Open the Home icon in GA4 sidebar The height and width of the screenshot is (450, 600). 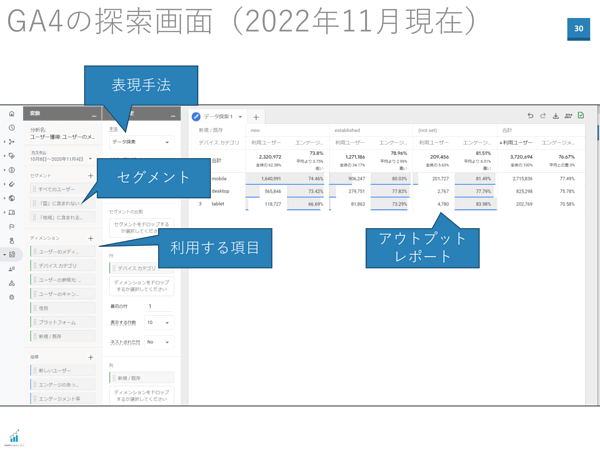point(11,113)
